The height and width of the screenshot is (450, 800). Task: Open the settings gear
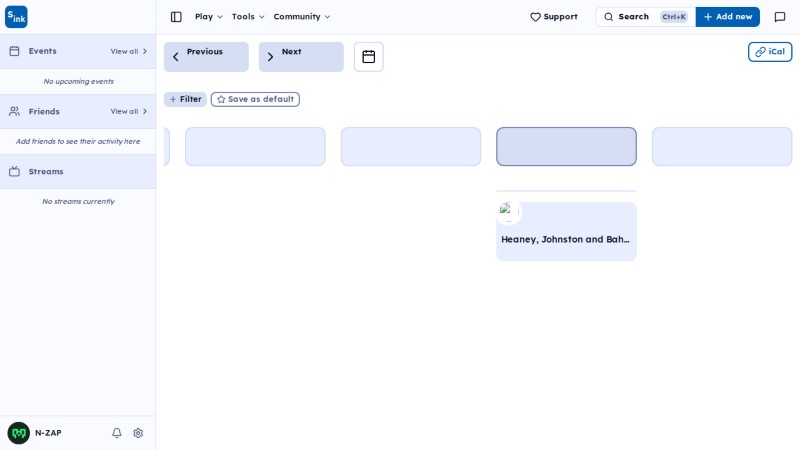click(x=138, y=433)
